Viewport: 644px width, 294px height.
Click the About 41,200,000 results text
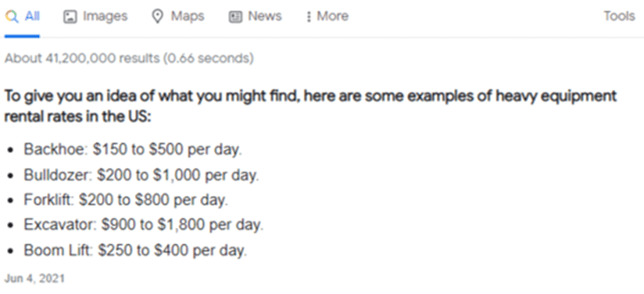click(x=129, y=59)
